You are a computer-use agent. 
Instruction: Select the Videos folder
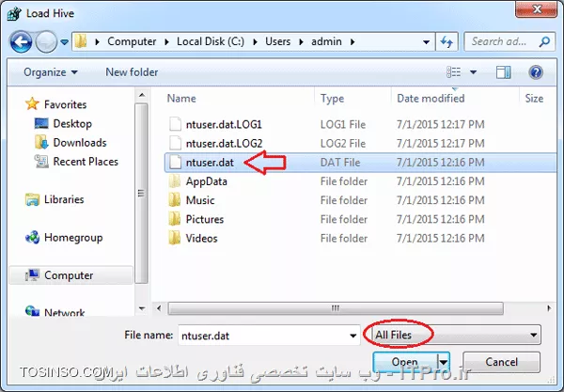tap(201, 239)
